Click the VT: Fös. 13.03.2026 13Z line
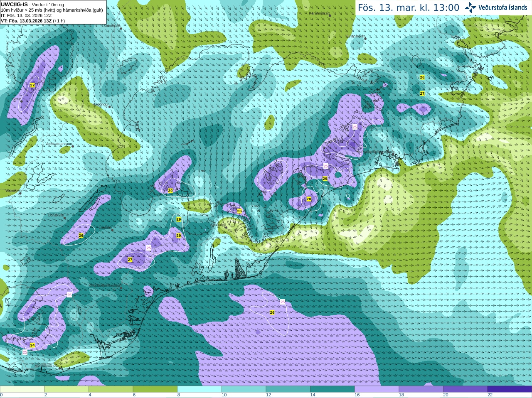 click(33, 21)
